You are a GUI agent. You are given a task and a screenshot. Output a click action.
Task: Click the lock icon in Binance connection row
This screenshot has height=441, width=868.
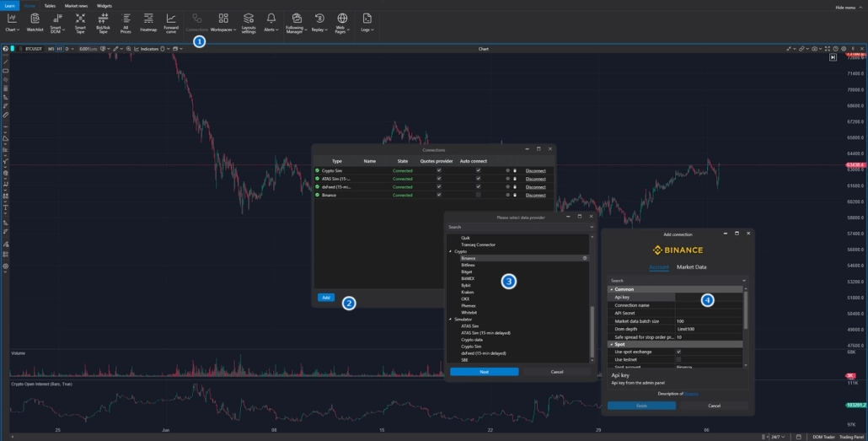point(514,195)
